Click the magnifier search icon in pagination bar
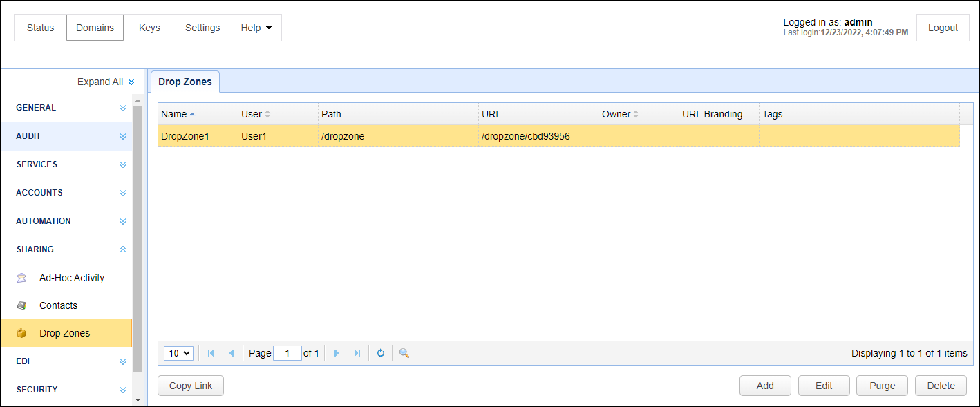This screenshot has height=407, width=980. (x=404, y=353)
